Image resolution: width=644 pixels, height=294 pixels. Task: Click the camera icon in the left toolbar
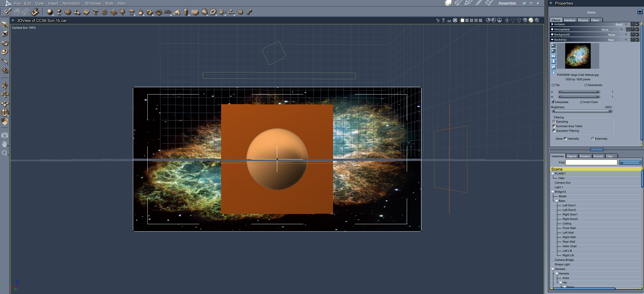[x=5, y=135]
